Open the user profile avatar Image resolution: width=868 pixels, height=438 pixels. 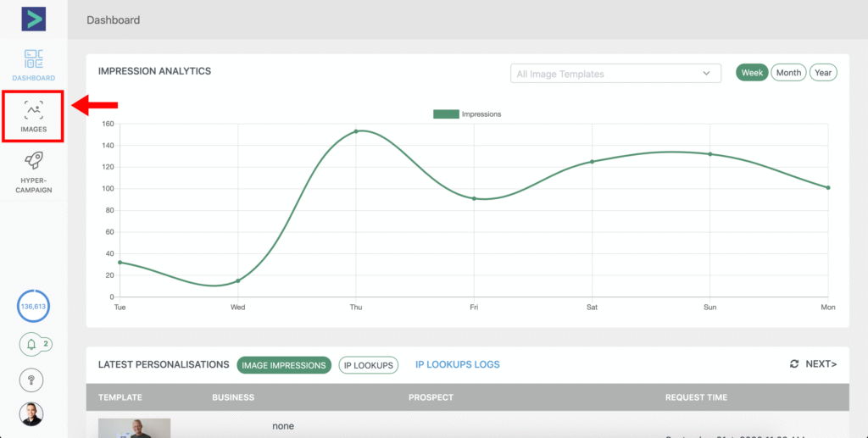pyautogui.click(x=31, y=414)
